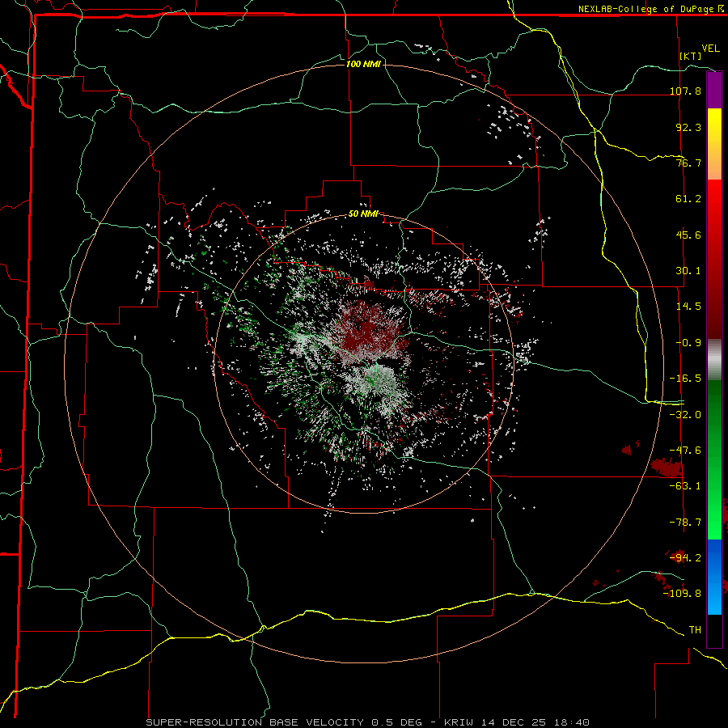Click the -0.9 velocity scale value
Image resolution: width=728 pixels, height=728 pixels.
coord(688,343)
